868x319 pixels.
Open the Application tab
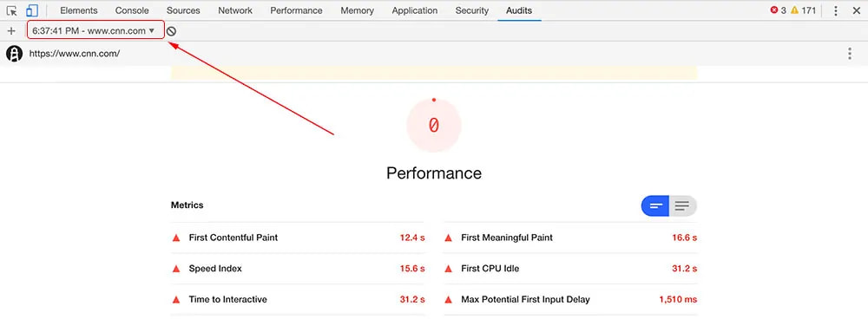(415, 10)
